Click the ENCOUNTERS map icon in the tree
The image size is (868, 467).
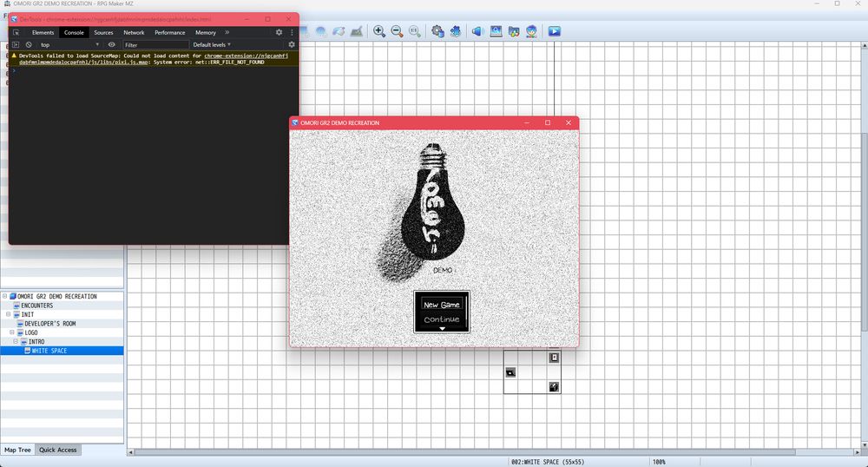click(x=16, y=306)
